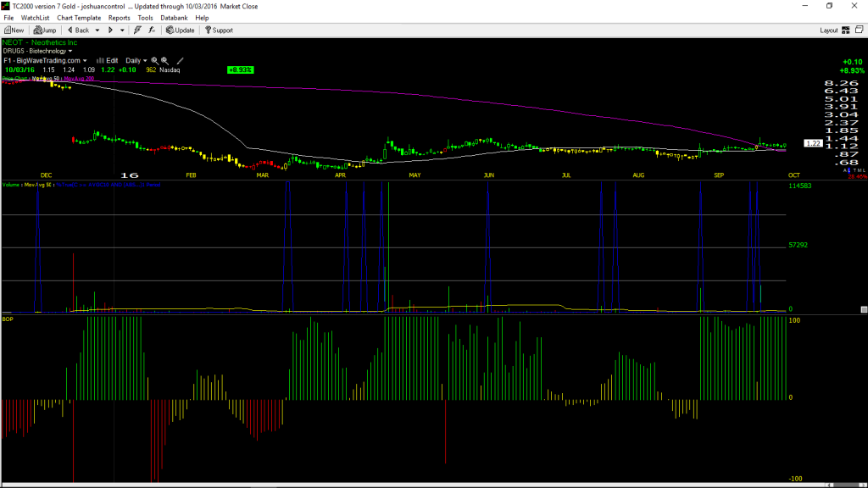Viewport: 868px width, 488px height.
Task: Click the lightning bolt toolbar icon
Action: point(137,30)
